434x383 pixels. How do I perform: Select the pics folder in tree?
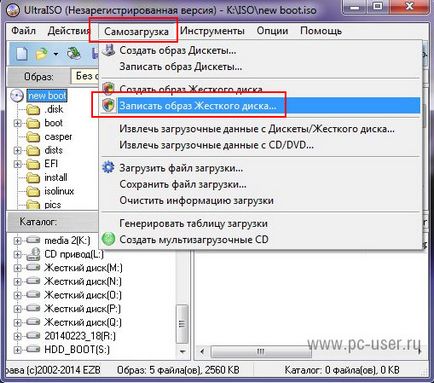pyautogui.click(x=53, y=205)
